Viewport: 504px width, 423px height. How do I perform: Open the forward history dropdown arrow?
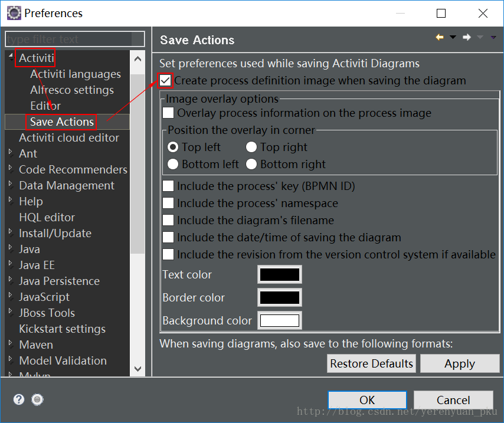480,37
